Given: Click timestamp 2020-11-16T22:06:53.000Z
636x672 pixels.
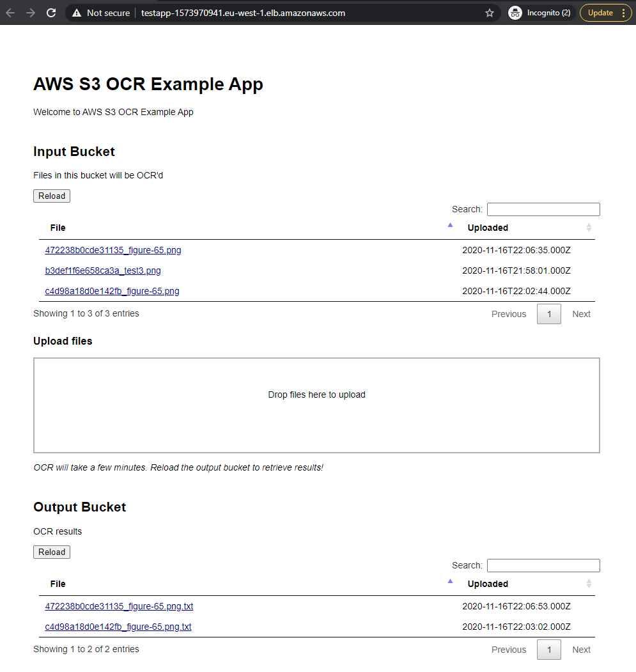Looking at the screenshot, I should pos(516,606).
